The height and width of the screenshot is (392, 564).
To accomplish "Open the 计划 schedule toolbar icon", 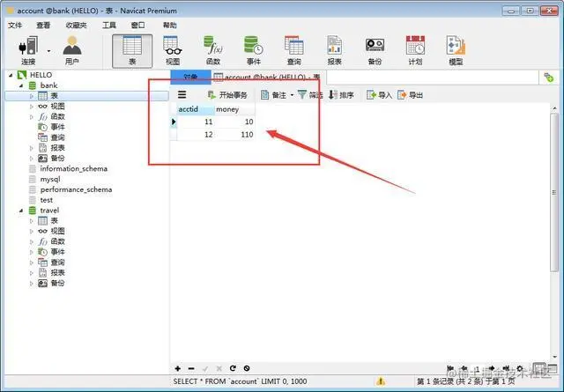I will click(415, 51).
